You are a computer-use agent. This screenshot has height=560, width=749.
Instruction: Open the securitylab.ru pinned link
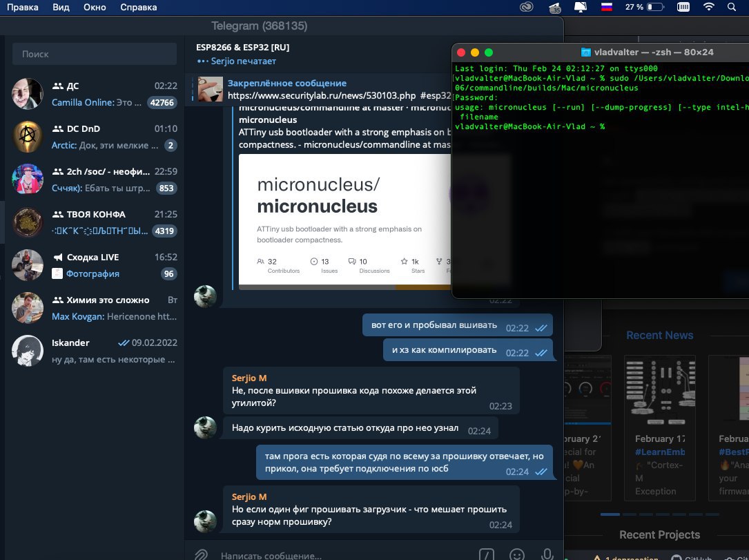point(322,95)
